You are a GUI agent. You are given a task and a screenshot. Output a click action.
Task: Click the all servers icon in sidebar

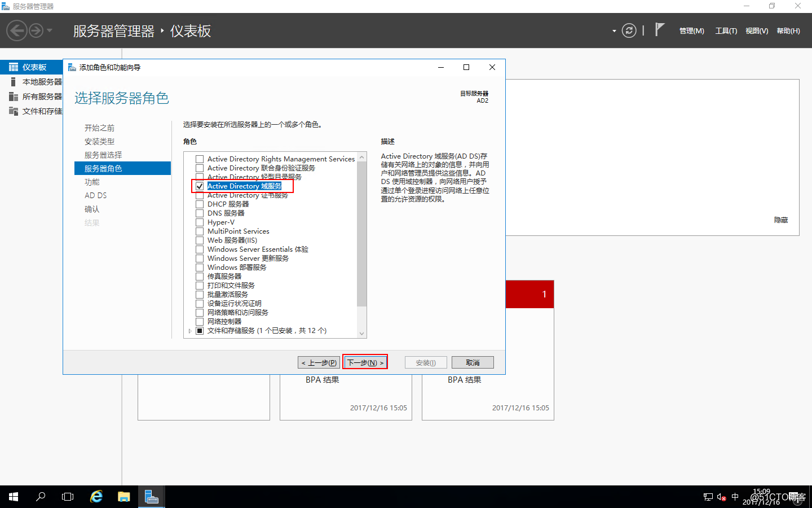tap(14, 97)
